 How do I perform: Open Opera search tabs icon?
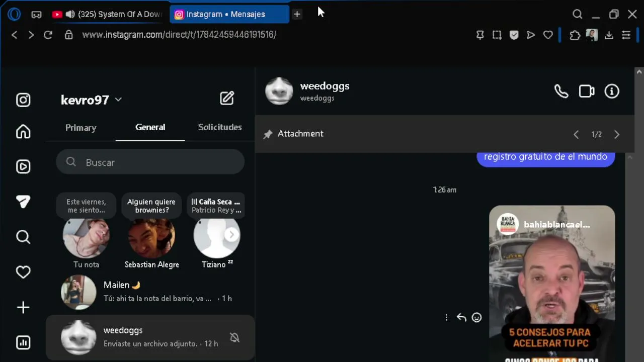[578, 14]
